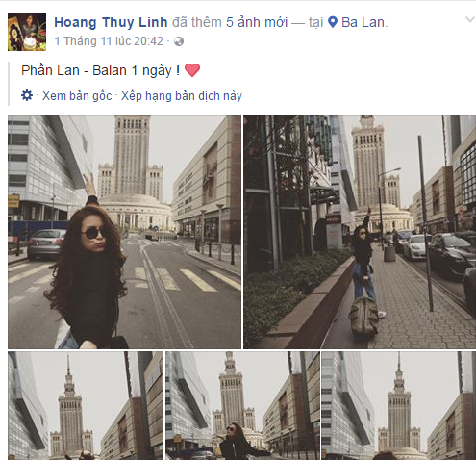
Task: Open translation settings gear icon
Action: 27,95
